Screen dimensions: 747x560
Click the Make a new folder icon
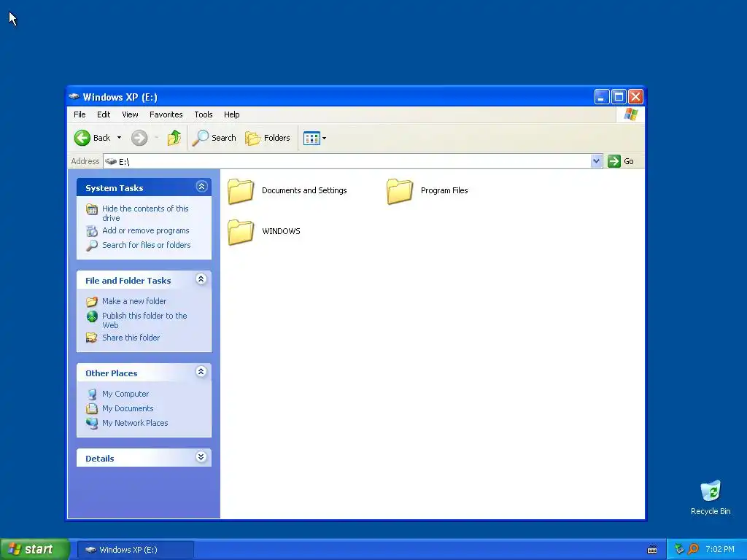coord(92,301)
